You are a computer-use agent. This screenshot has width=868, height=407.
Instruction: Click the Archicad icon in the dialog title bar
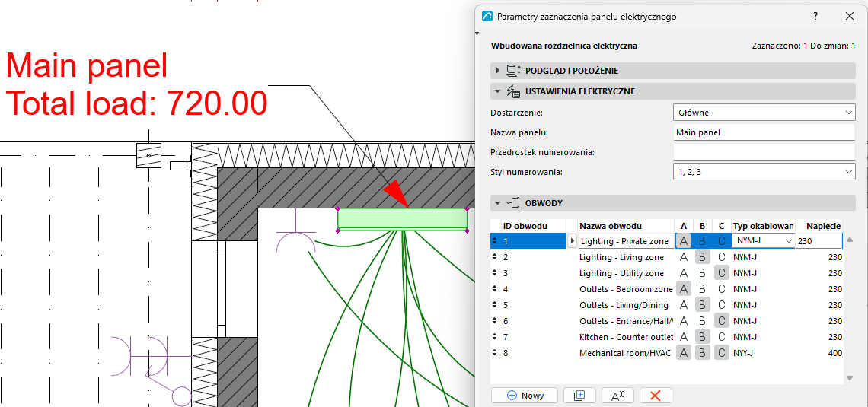(487, 17)
